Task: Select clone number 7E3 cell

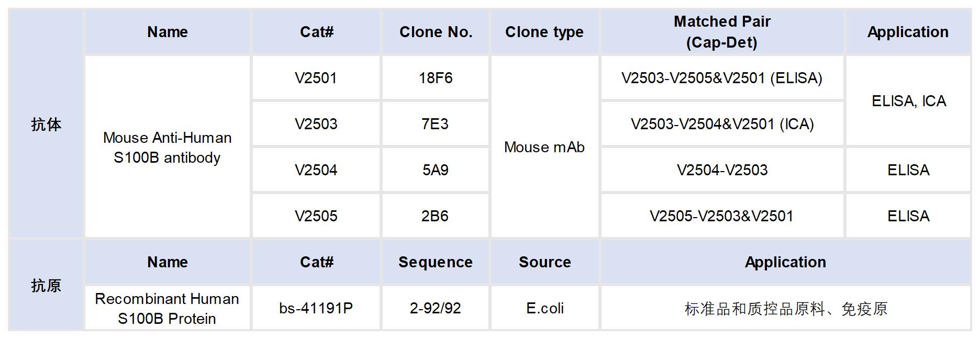Action: (x=435, y=124)
